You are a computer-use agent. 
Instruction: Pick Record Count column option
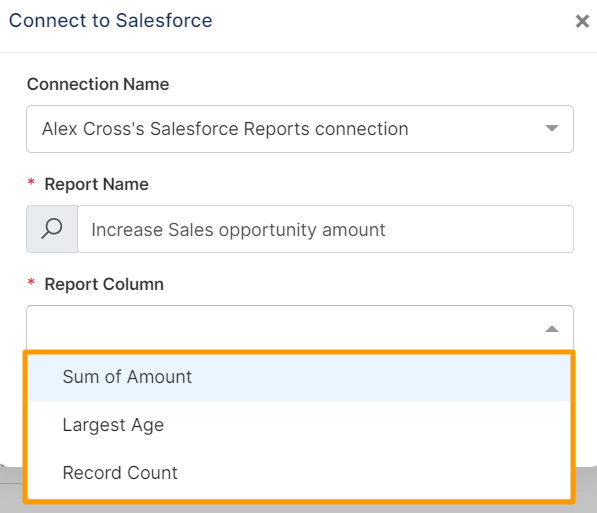click(299, 473)
